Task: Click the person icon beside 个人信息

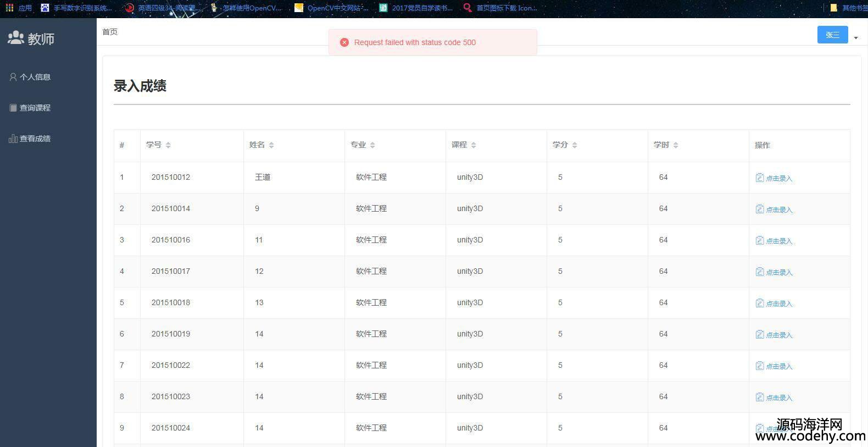Action: (x=13, y=77)
